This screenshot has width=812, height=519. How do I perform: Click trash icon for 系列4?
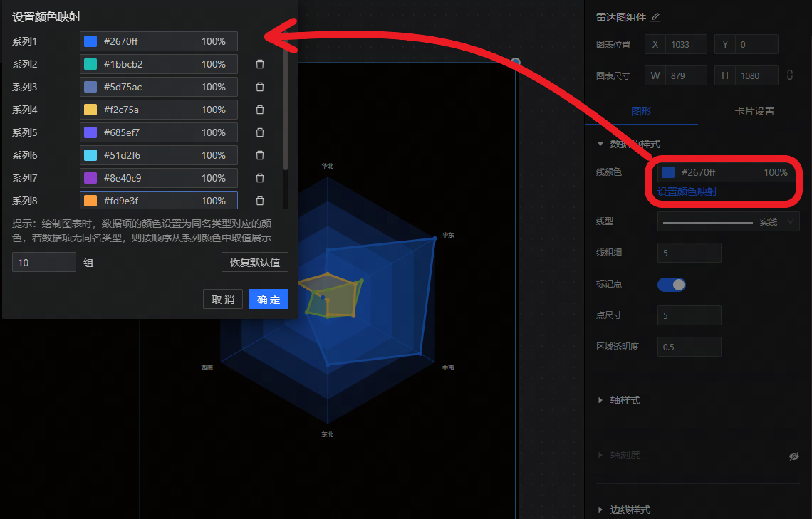point(260,110)
